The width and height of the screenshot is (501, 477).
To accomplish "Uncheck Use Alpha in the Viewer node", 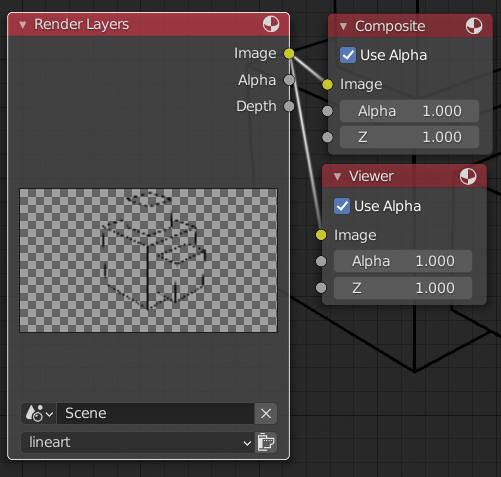I will (342, 206).
